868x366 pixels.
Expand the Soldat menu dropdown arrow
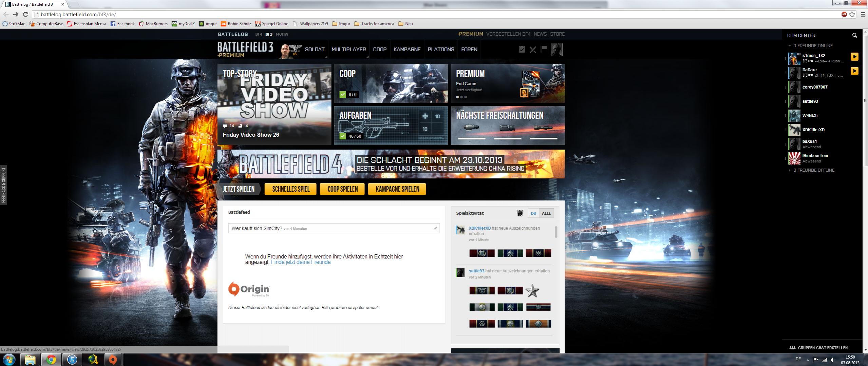(x=326, y=57)
